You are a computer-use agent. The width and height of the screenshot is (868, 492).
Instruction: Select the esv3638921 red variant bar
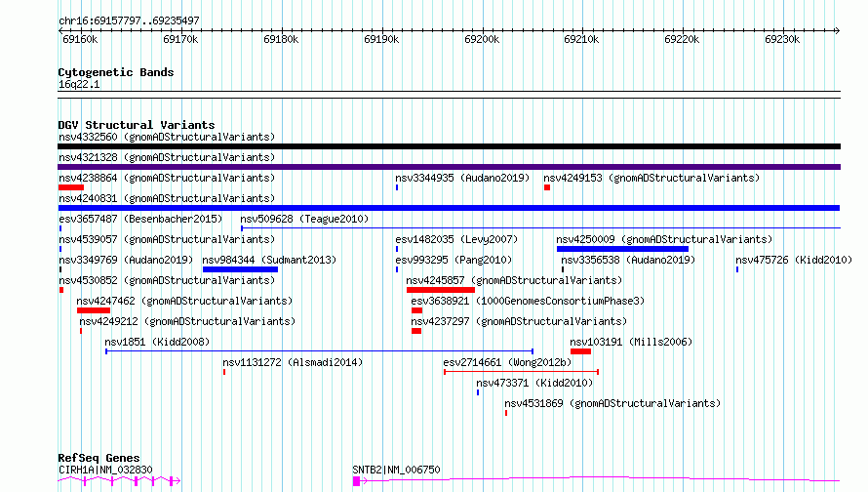point(416,310)
